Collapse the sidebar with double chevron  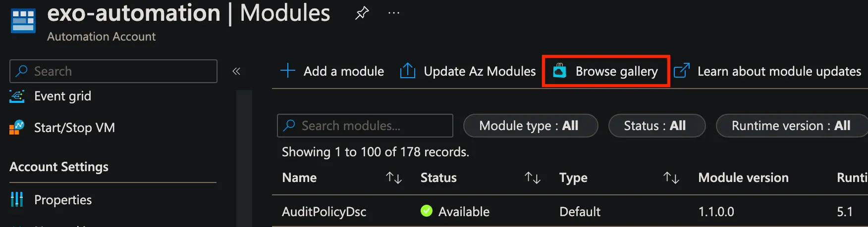(236, 71)
